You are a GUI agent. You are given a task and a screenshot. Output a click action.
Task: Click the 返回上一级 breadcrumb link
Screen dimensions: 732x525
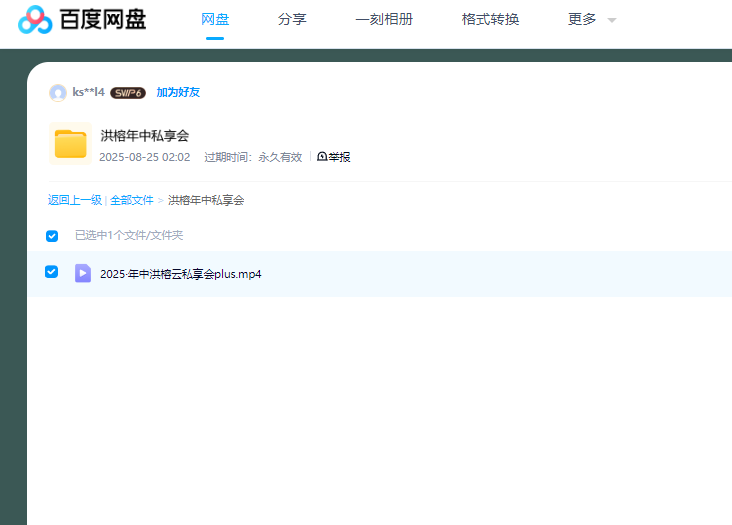tap(75, 200)
